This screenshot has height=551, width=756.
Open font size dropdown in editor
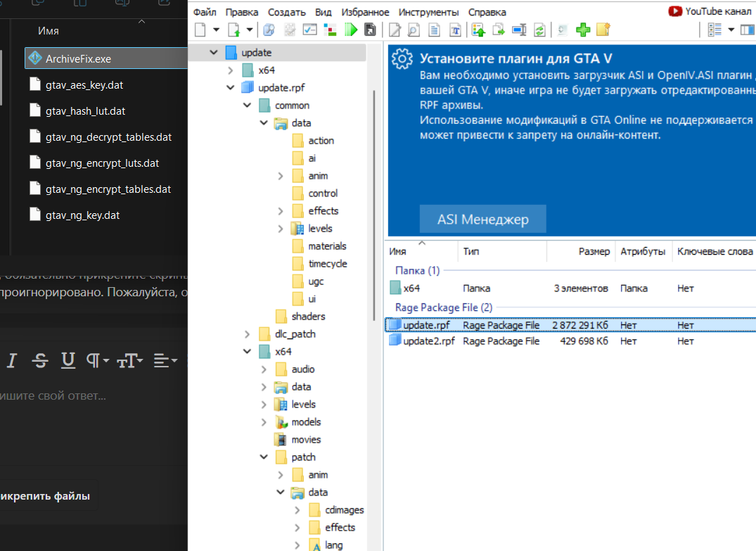129,360
